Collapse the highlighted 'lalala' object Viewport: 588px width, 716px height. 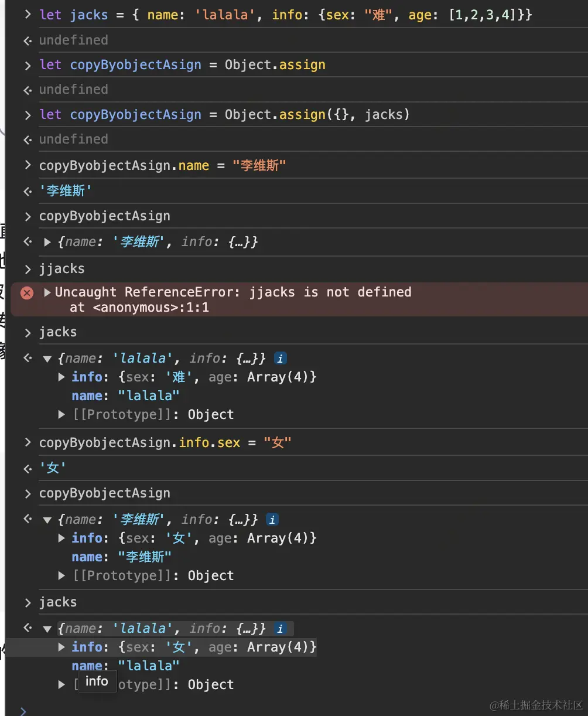click(x=47, y=629)
